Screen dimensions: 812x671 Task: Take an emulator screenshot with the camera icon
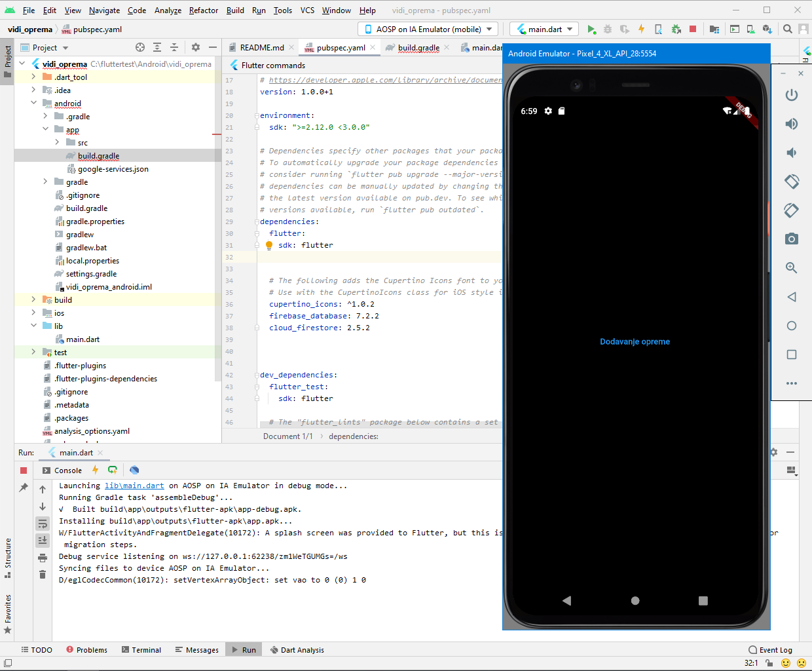coord(791,239)
